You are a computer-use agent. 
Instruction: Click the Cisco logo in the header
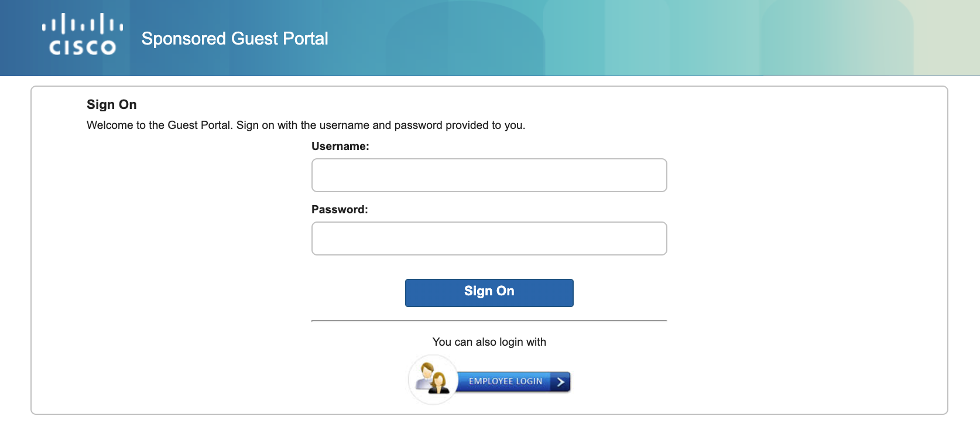pyautogui.click(x=81, y=36)
